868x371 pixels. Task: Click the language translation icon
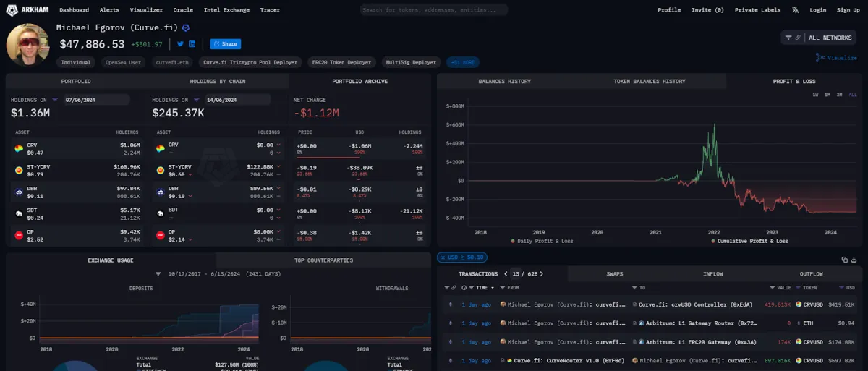pyautogui.click(x=796, y=10)
